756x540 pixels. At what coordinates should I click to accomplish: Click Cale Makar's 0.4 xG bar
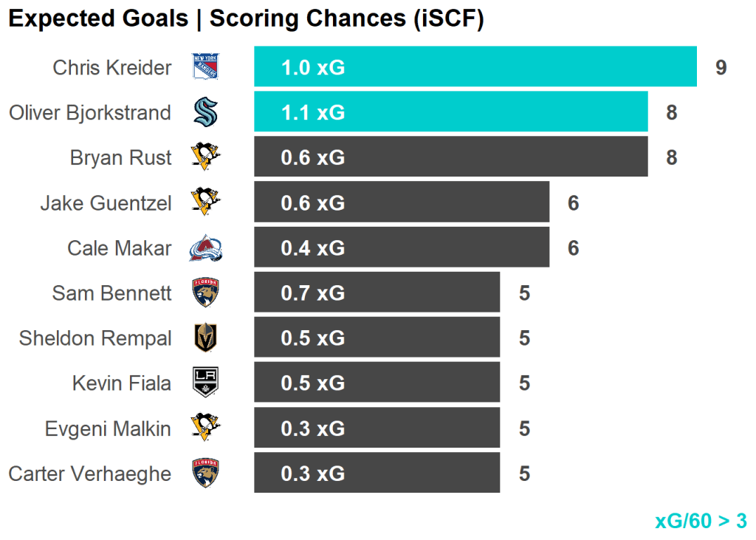pos(402,247)
